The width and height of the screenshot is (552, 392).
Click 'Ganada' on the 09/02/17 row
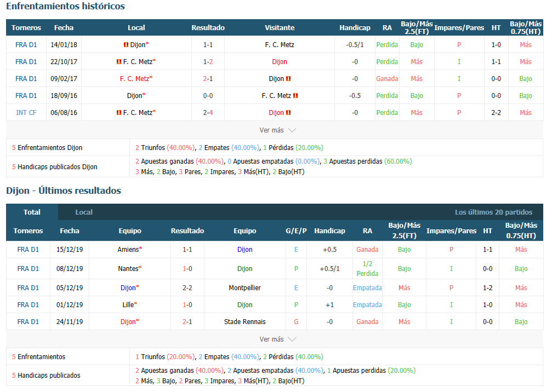click(387, 79)
